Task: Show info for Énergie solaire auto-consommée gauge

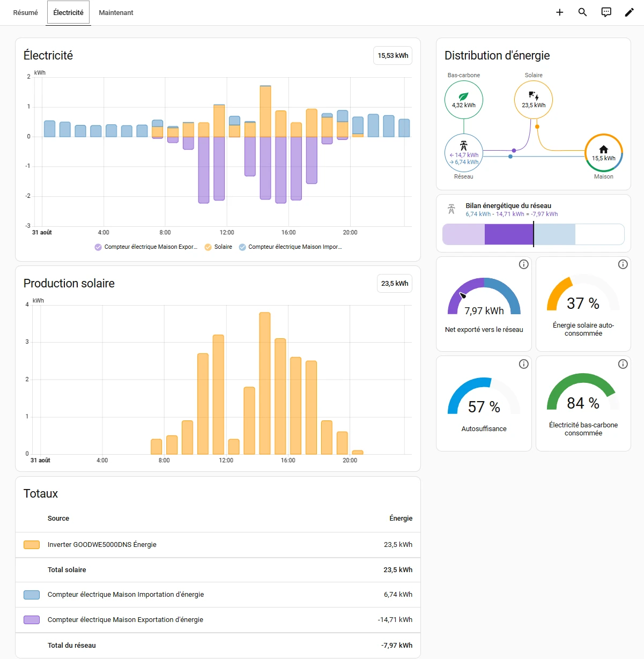Action: pyautogui.click(x=623, y=264)
